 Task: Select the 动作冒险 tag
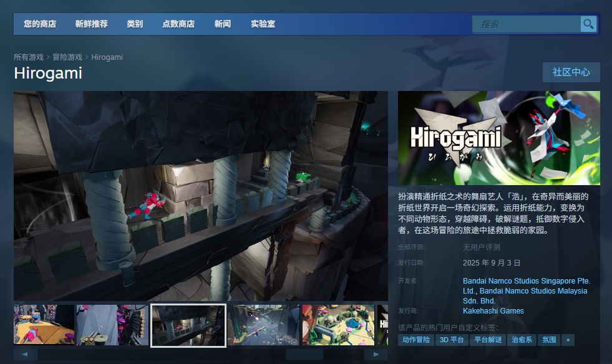(x=415, y=340)
